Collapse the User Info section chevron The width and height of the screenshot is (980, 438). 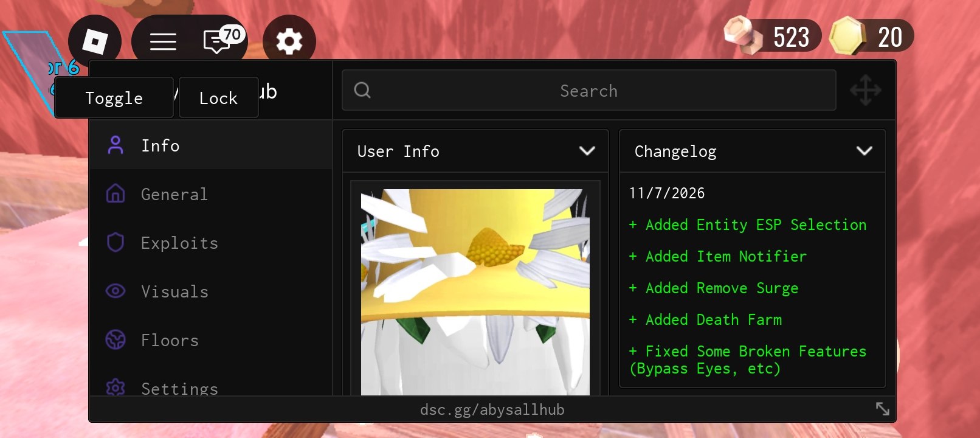(x=587, y=151)
